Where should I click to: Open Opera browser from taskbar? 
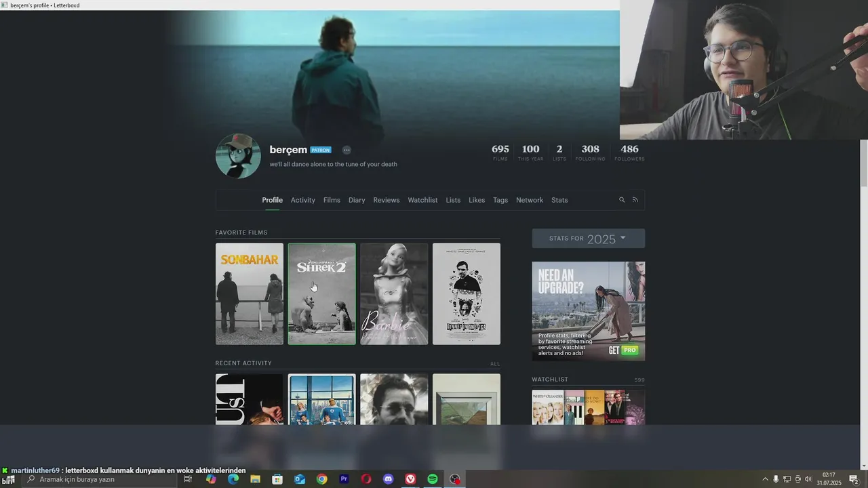pos(366,479)
